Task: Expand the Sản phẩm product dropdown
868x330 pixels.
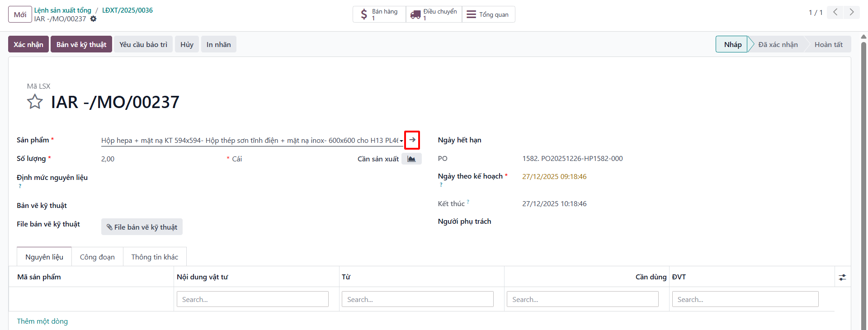Action: (401, 141)
